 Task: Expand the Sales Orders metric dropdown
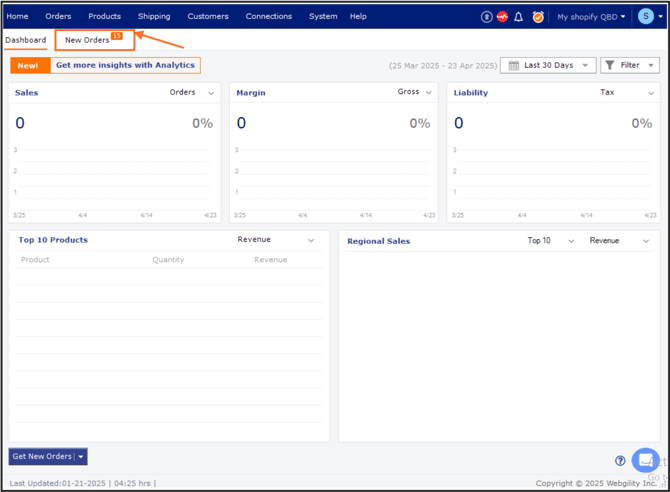(192, 93)
